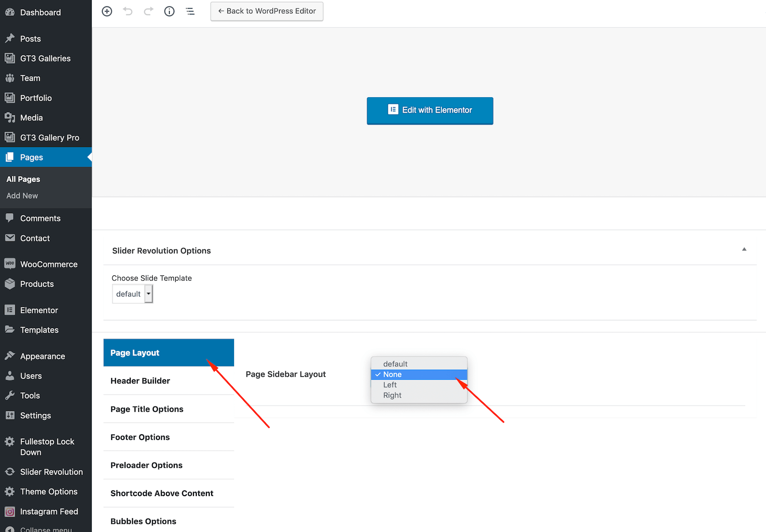Open the WooCommerce menu label
Screen dimensions: 766x532
[49, 264]
